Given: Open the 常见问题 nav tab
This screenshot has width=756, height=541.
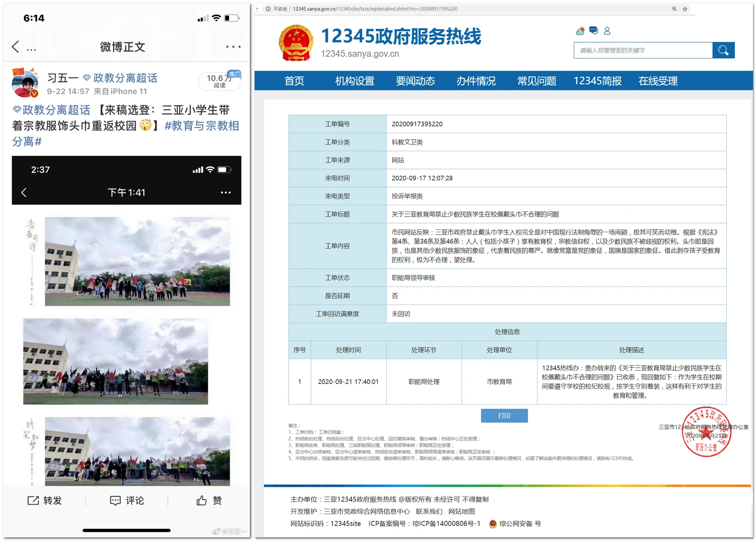Looking at the screenshot, I should click(x=537, y=81).
